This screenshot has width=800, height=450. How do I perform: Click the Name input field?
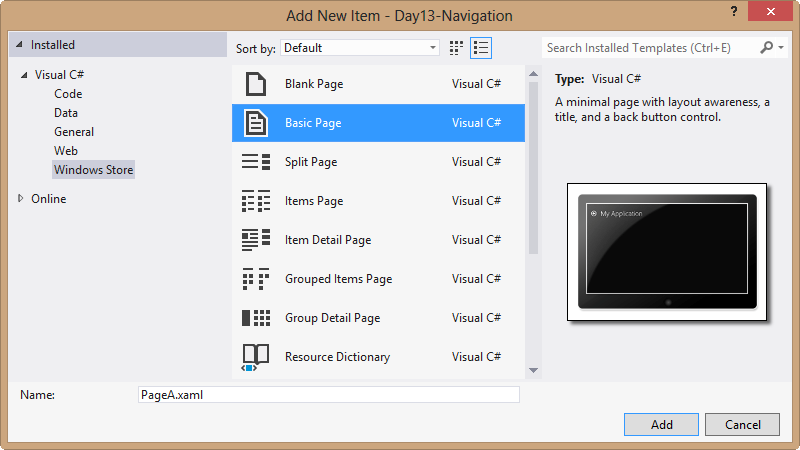coord(328,395)
